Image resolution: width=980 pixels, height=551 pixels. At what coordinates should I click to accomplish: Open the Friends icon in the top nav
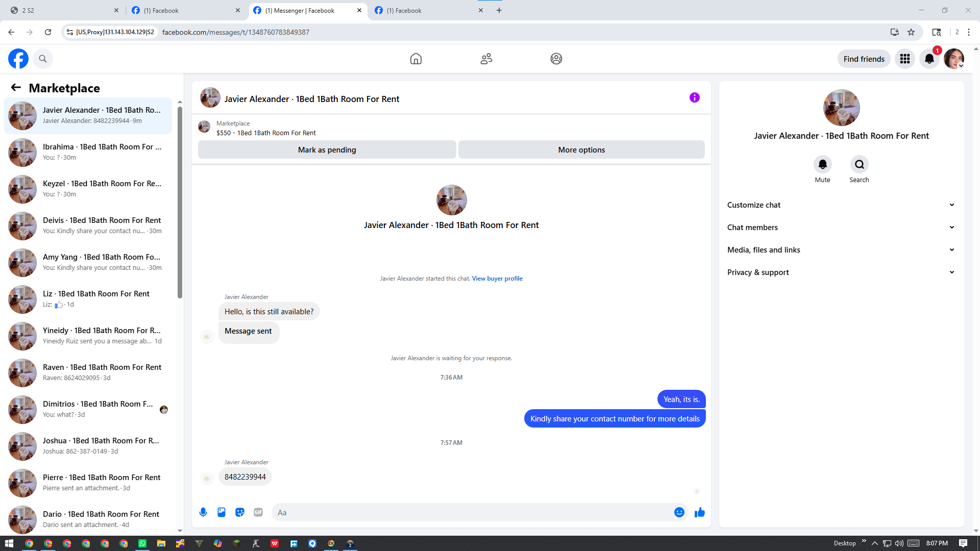coord(486,59)
